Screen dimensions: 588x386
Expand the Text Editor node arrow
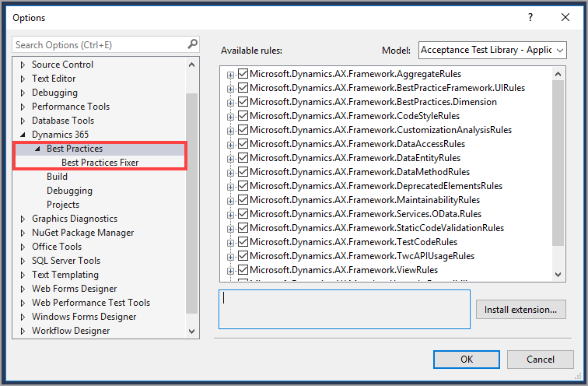23,79
